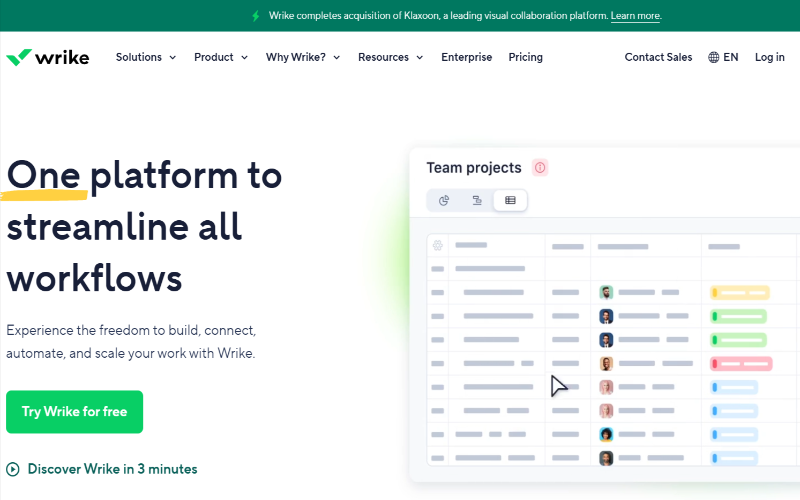Viewport: 800px width, 500px height.
Task: Expand the Resources menu chevron
Action: tap(420, 58)
